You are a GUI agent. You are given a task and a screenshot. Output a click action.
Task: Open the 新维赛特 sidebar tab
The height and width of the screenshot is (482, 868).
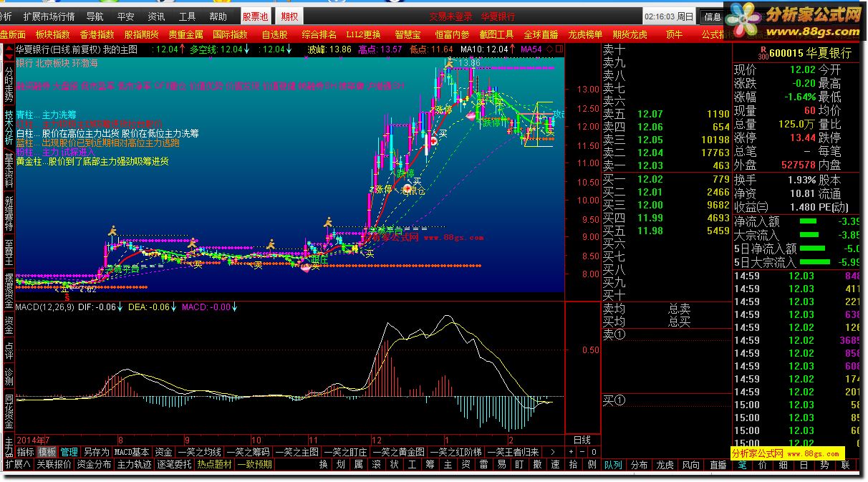(9, 213)
